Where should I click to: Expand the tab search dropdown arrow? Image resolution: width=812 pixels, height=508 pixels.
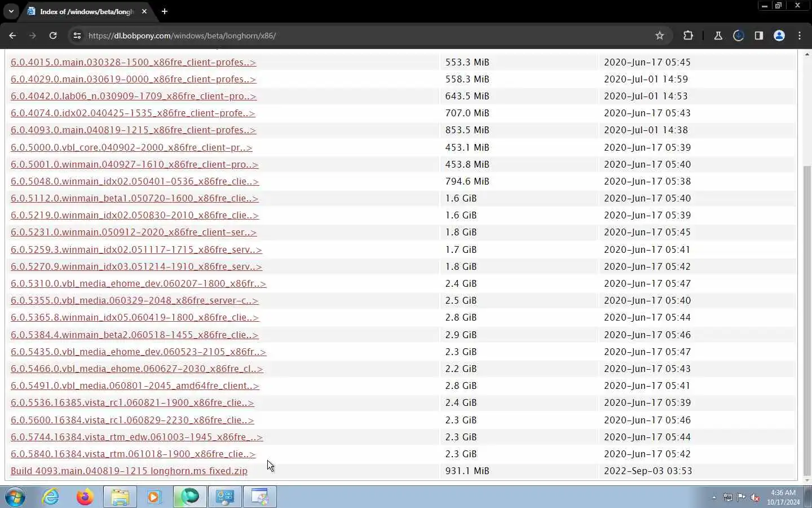(x=11, y=11)
